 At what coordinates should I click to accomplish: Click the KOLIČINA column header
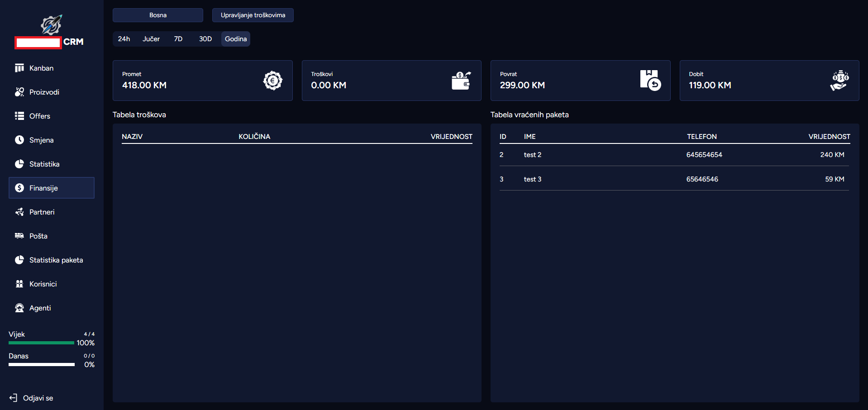coord(254,137)
